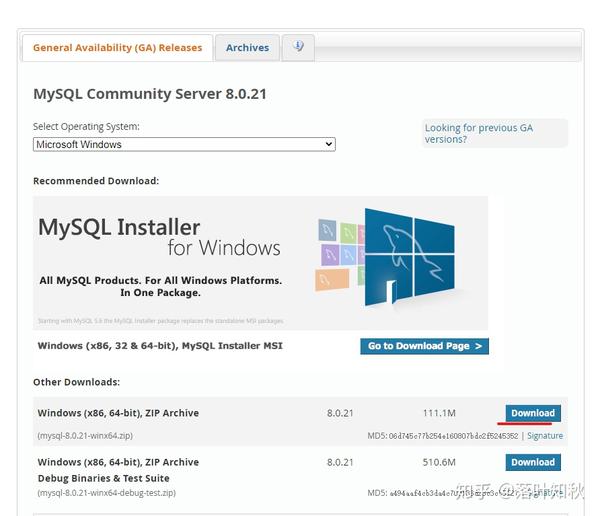Download the 510.6M Debug Binaries ZIP
The image size is (600, 516).
coord(533,462)
